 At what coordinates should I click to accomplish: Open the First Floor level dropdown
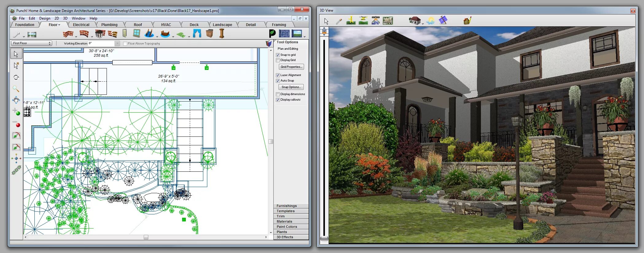(x=32, y=43)
